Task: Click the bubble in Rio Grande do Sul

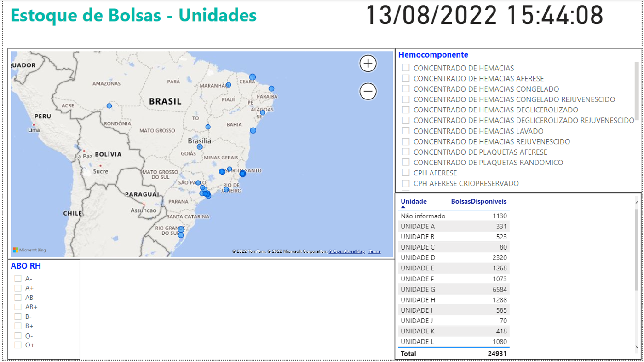Action: click(x=181, y=229)
